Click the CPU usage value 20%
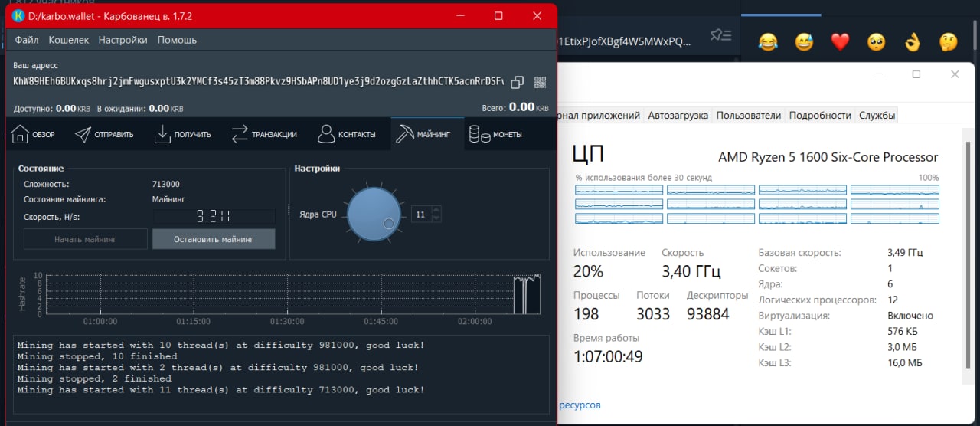 click(589, 271)
